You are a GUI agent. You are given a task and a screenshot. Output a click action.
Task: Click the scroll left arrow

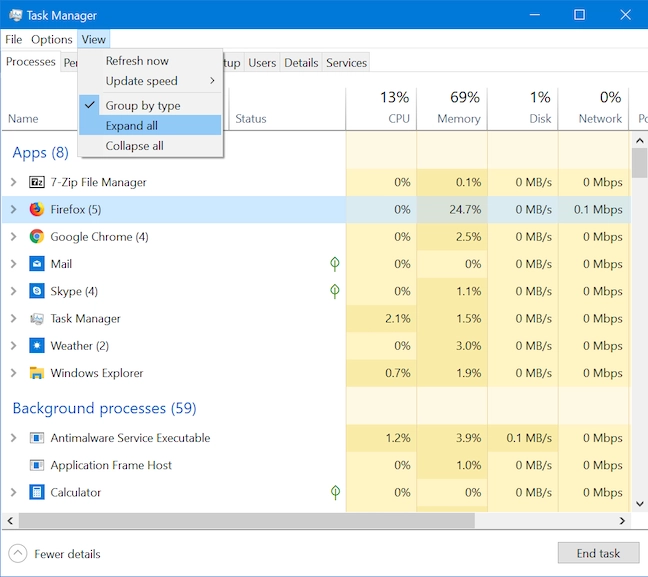[x=10, y=521]
